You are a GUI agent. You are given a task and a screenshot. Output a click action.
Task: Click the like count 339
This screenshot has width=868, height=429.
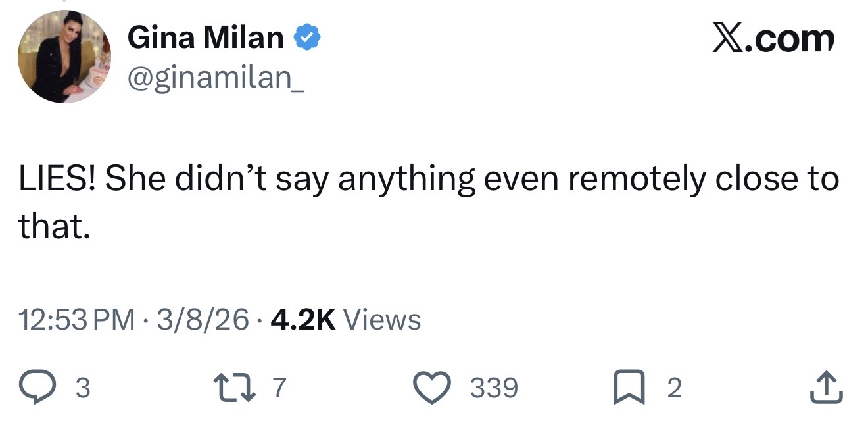(494, 388)
